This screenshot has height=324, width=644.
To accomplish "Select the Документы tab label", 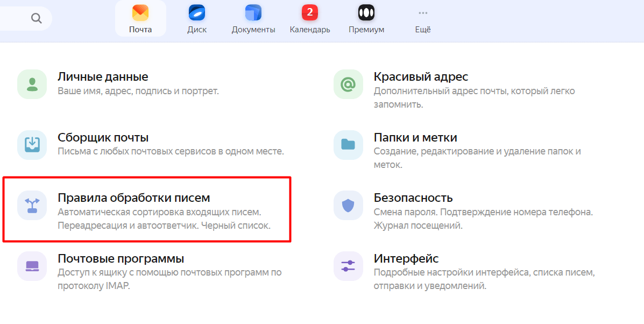I will [253, 30].
